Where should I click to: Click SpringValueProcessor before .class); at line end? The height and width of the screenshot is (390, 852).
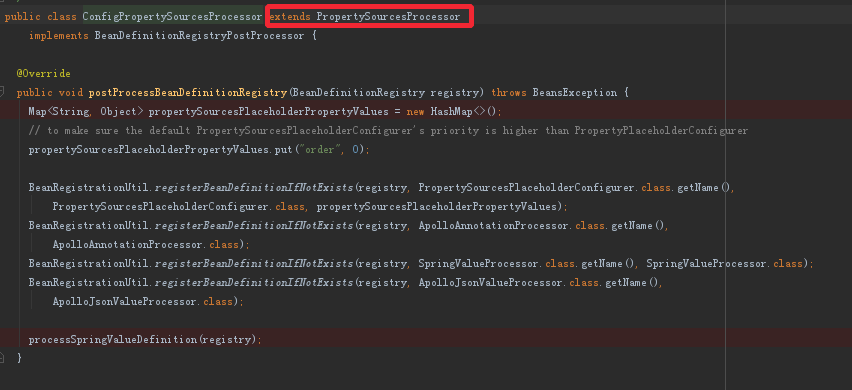[706, 263]
